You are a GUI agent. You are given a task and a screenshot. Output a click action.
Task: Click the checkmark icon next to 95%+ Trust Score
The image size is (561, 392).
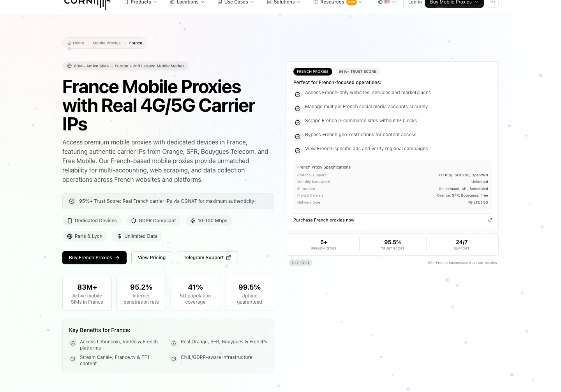pyautogui.click(x=72, y=201)
